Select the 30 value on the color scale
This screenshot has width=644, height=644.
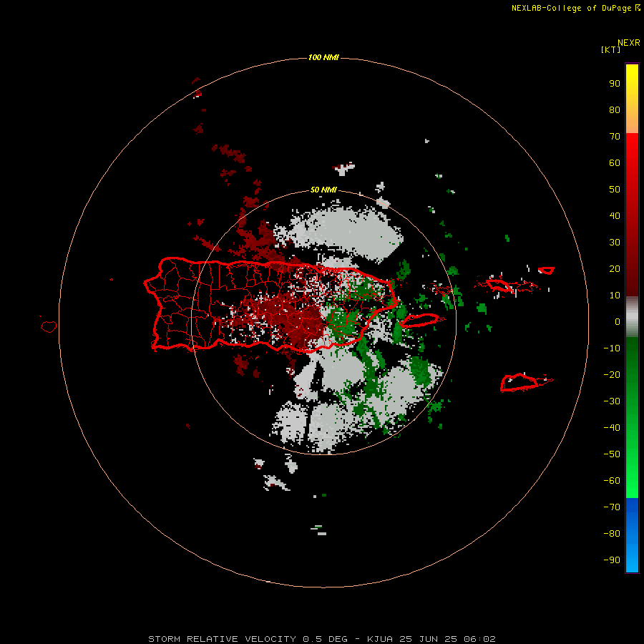[x=615, y=243]
